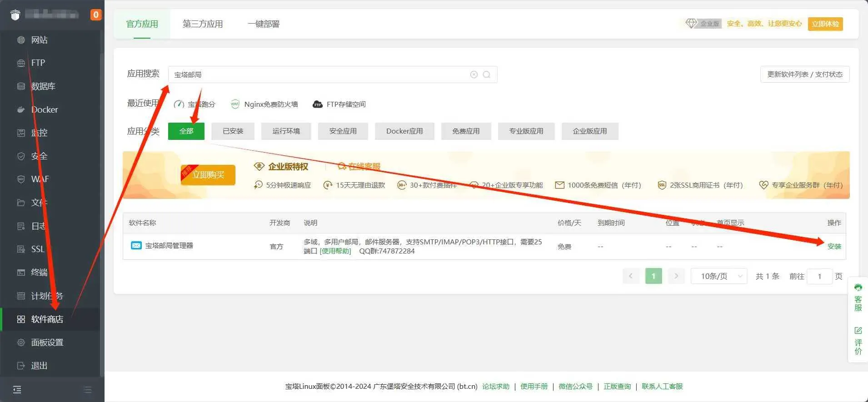
Task: Open the FTP存储空间 recent app
Action: [x=339, y=104]
